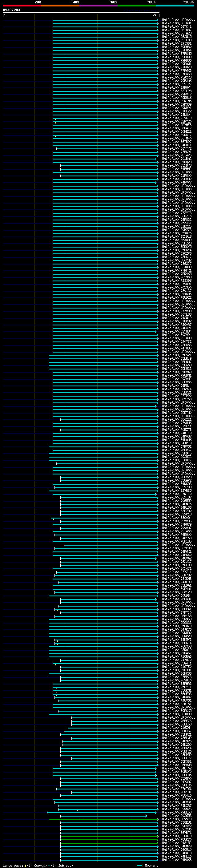The height and width of the screenshot is (868, 197).
Task: Click the cyan alignment bar for UniRef100_C6TG91
Action: (x=105, y=23)
